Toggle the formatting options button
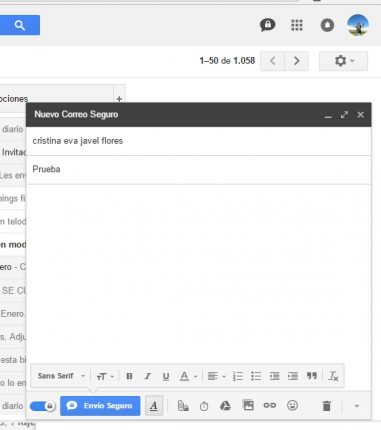Screen dimensions: 381x430 pos(154,406)
